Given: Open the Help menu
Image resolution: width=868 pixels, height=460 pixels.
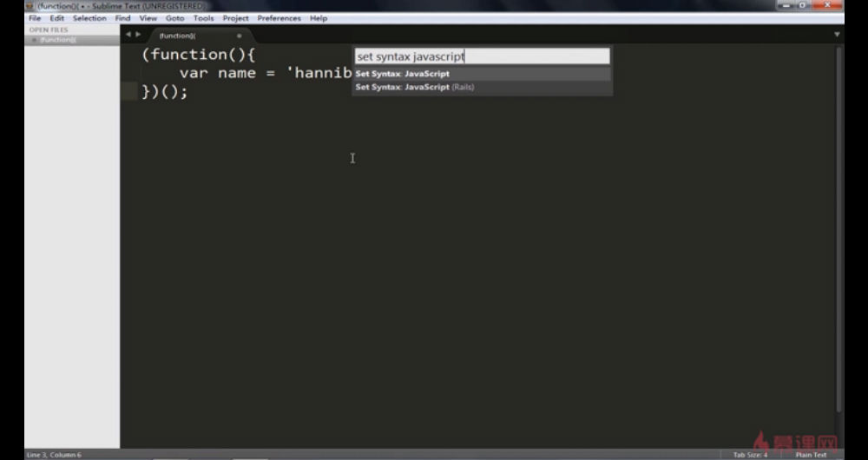Looking at the screenshot, I should click(319, 18).
